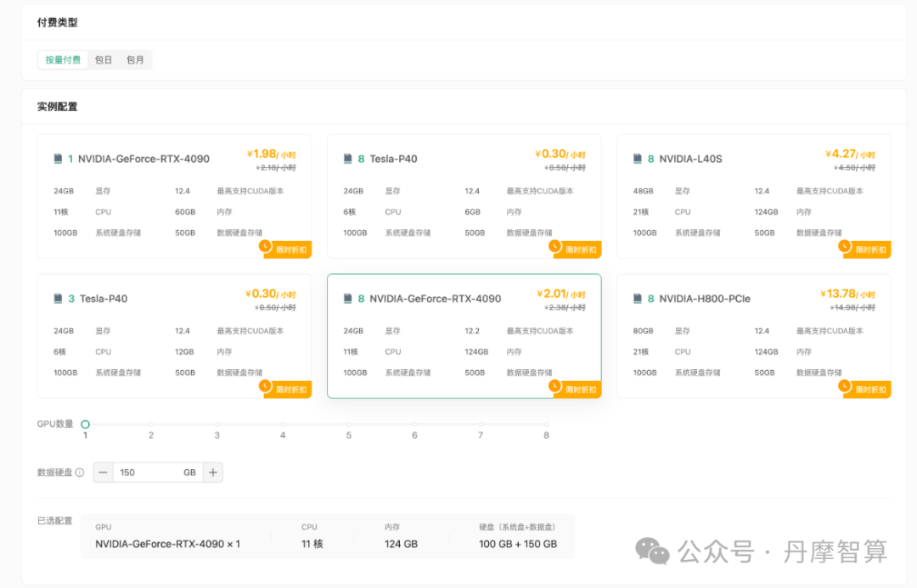917x588 pixels.
Task: Switch to the 包月 billing tab
Action: click(x=135, y=59)
